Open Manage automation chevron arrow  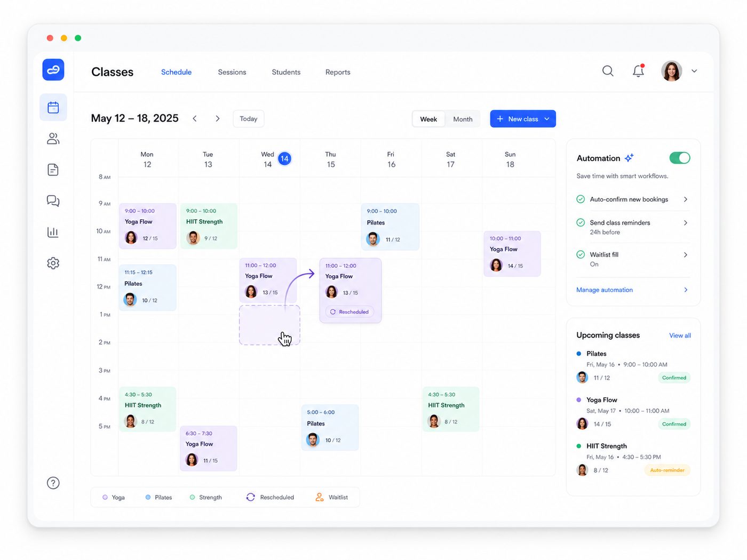tap(686, 290)
